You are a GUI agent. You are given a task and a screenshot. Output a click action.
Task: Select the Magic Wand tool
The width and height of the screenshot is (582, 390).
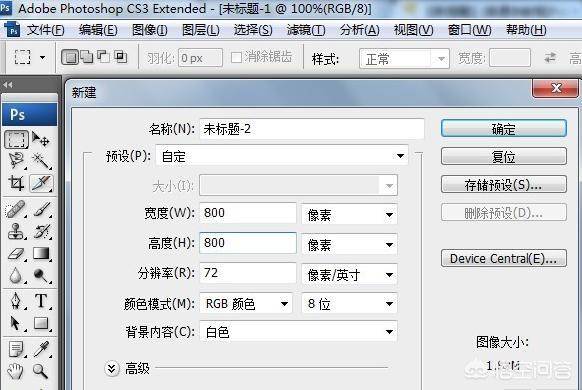pyautogui.click(x=41, y=161)
